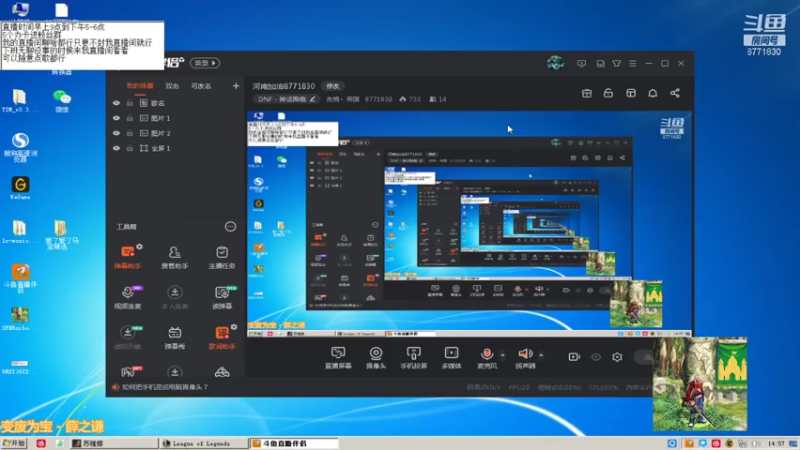The height and width of the screenshot is (450, 800).
Task: Add 手机投屏 phone cast source
Action: pos(413,357)
